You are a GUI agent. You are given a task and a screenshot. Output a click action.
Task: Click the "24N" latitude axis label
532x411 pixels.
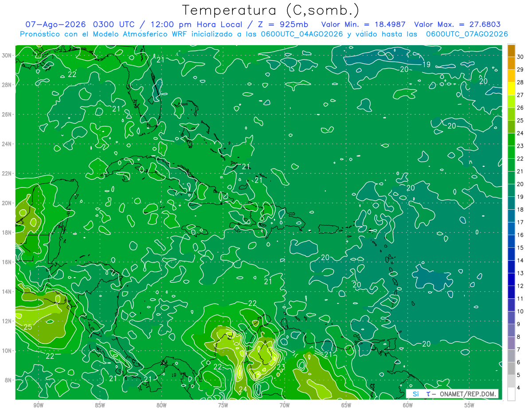point(7,144)
